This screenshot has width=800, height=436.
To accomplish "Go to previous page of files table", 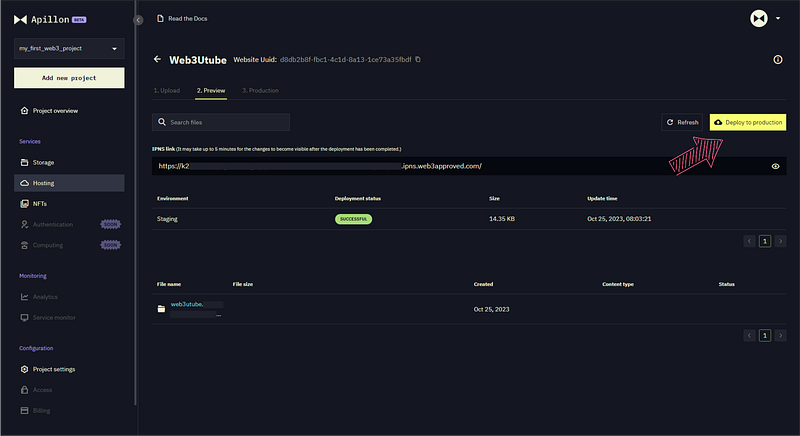I will (749, 336).
